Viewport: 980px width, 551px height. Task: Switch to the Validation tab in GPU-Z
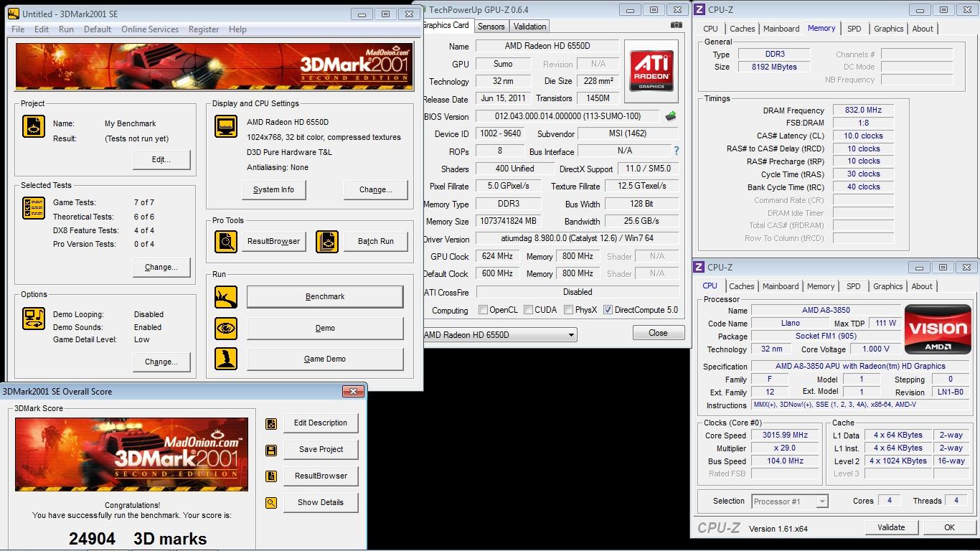[530, 27]
